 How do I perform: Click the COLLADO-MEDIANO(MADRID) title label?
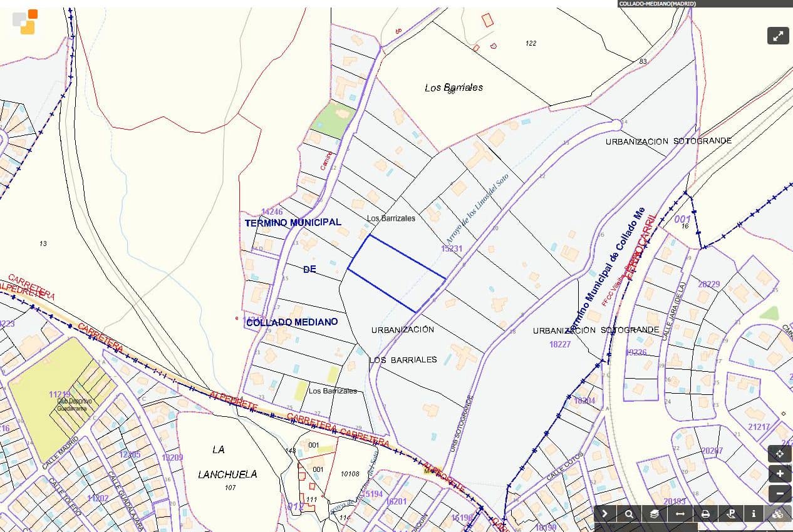coord(657,4)
